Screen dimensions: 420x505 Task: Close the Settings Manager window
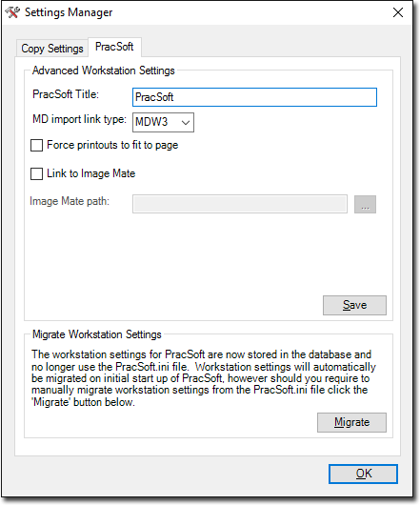click(x=398, y=12)
